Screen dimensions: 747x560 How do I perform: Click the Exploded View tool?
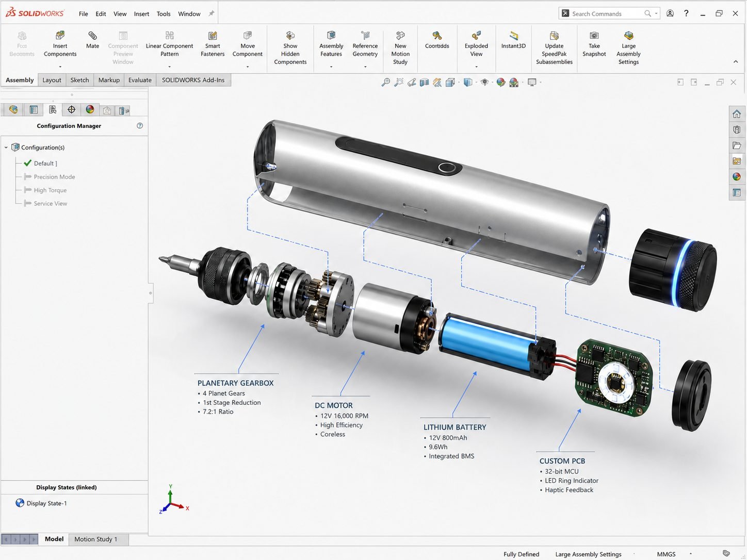[x=476, y=44]
